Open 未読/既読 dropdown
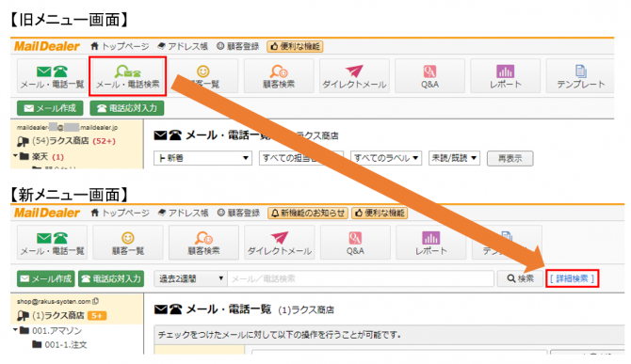This screenshot has width=631, height=364. 454,158
